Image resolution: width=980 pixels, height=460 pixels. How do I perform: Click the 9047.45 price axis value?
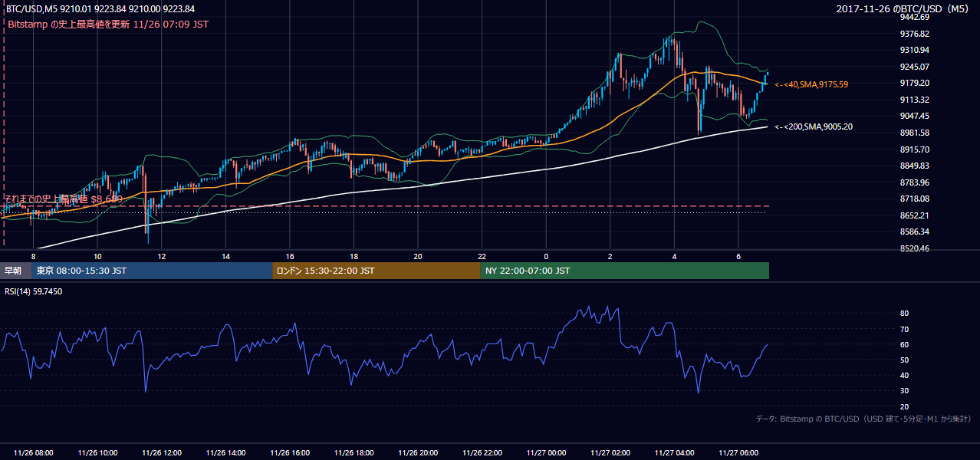click(x=915, y=116)
